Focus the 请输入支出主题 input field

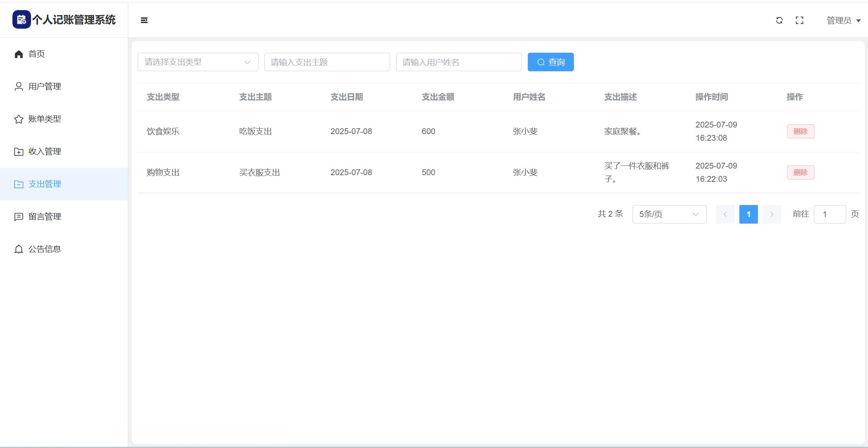coord(327,62)
